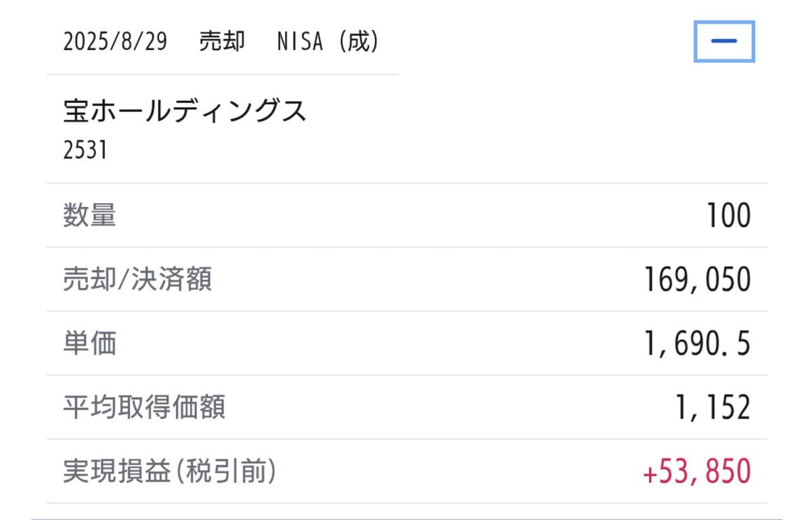The width and height of the screenshot is (812, 520).
Task: Select the 数量 row label
Action: click(89, 215)
